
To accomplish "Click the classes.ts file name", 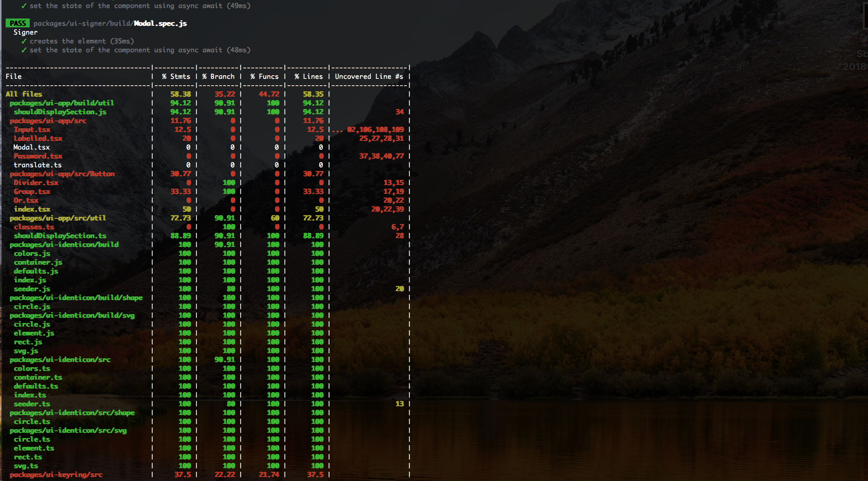I will (x=34, y=227).
